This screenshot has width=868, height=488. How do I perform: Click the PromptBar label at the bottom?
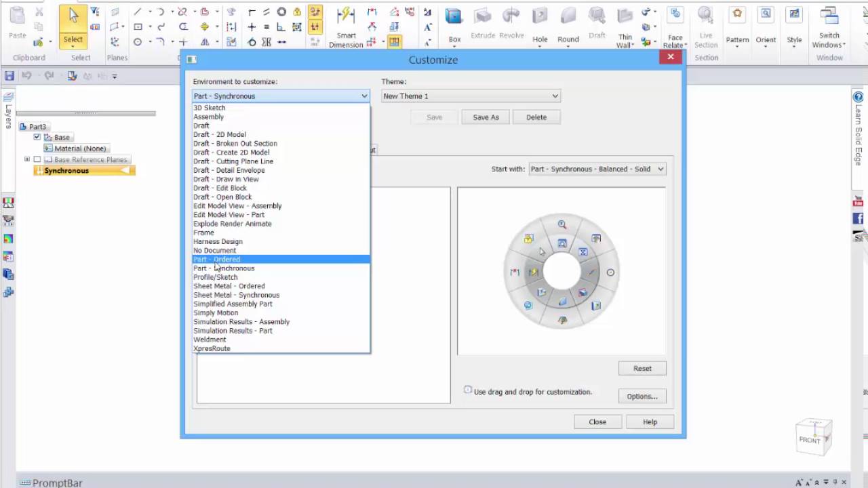57,483
